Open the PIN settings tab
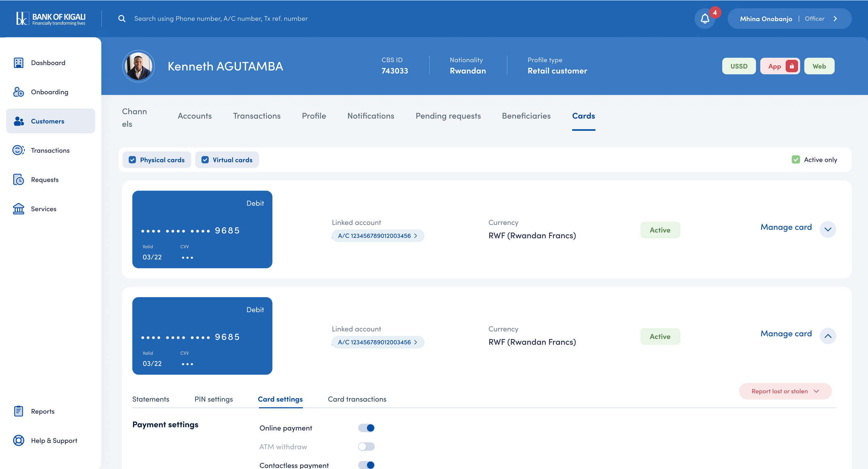This screenshot has width=868, height=469. (214, 399)
